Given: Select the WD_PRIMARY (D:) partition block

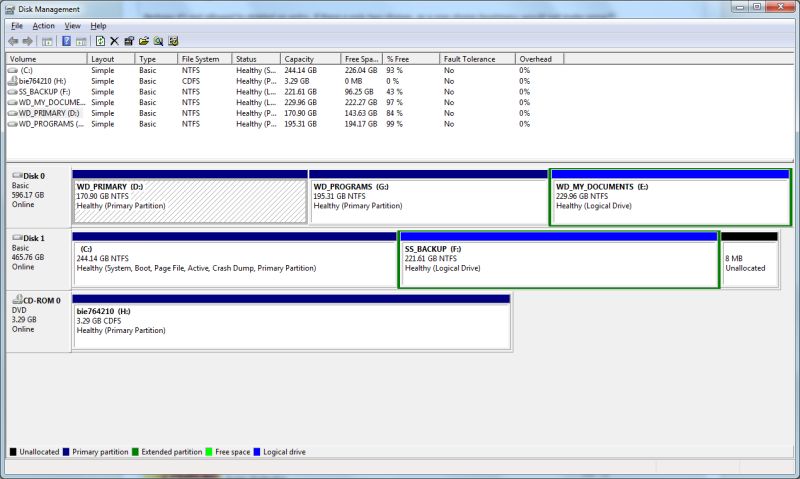Looking at the screenshot, I should pos(190,196).
